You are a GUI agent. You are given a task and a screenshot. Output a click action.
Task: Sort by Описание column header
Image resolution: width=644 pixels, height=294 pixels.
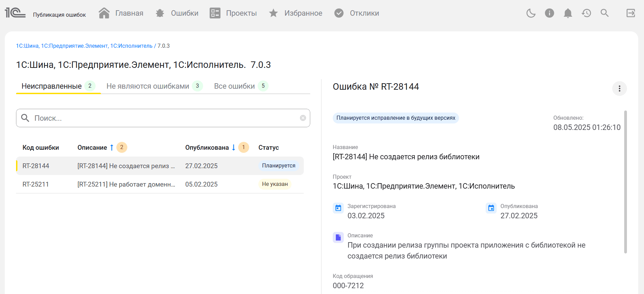tap(92, 147)
